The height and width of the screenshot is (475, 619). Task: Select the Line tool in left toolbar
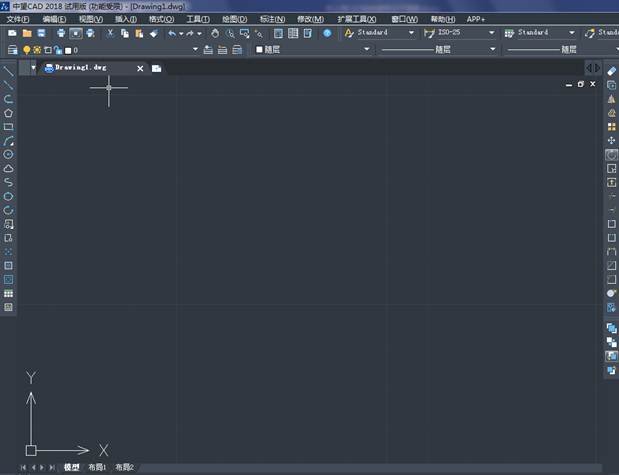point(8,71)
